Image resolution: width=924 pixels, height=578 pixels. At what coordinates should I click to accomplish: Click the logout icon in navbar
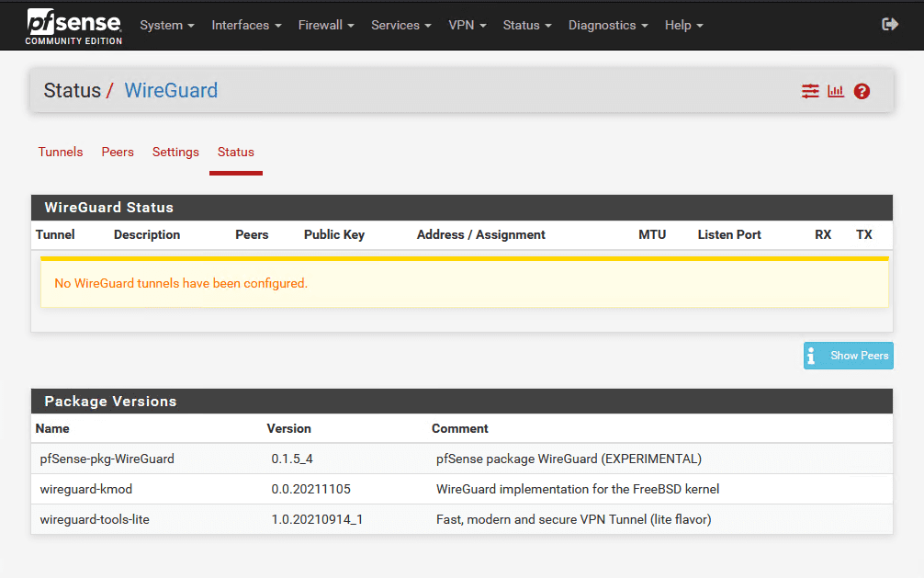pyautogui.click(x=890, y=24)
